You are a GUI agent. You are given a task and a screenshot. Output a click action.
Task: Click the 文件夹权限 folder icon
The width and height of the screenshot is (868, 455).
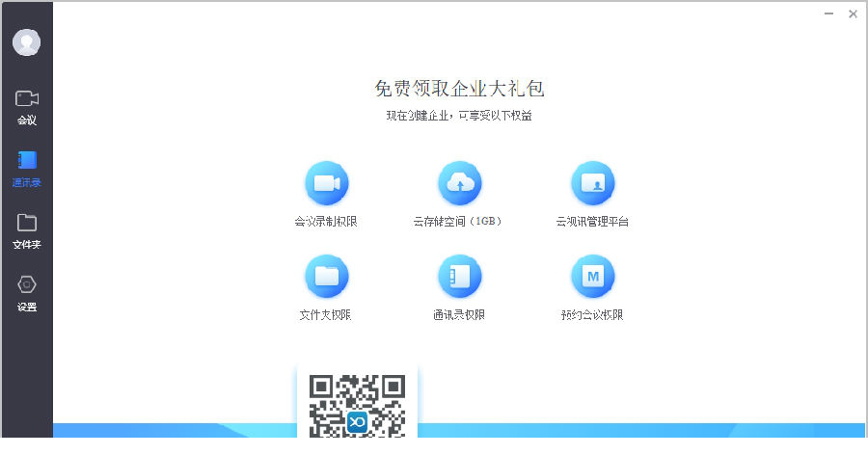click(x=327, y=277)
